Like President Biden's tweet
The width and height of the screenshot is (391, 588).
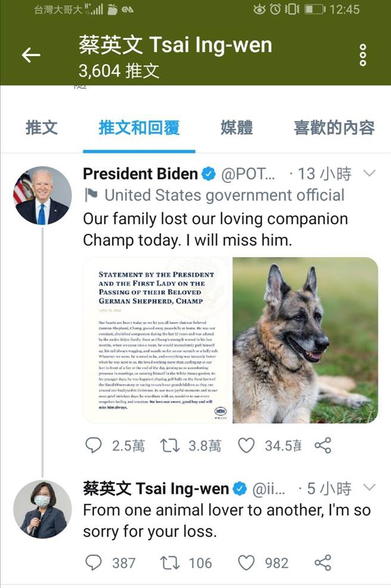point(246,445)
